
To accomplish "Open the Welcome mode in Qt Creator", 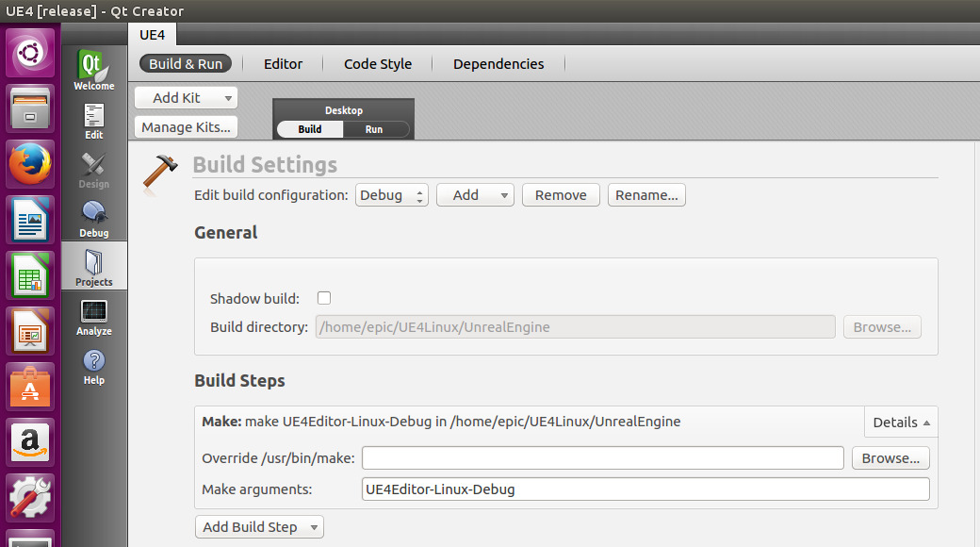I will coord(93,71).
